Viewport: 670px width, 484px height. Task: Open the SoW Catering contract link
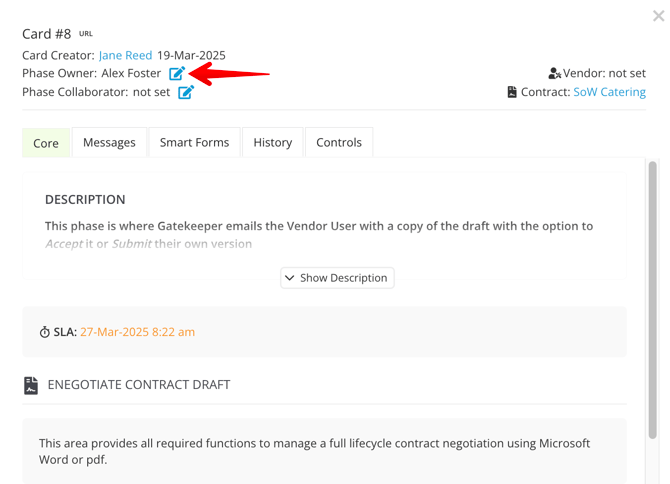pos(609,92)
